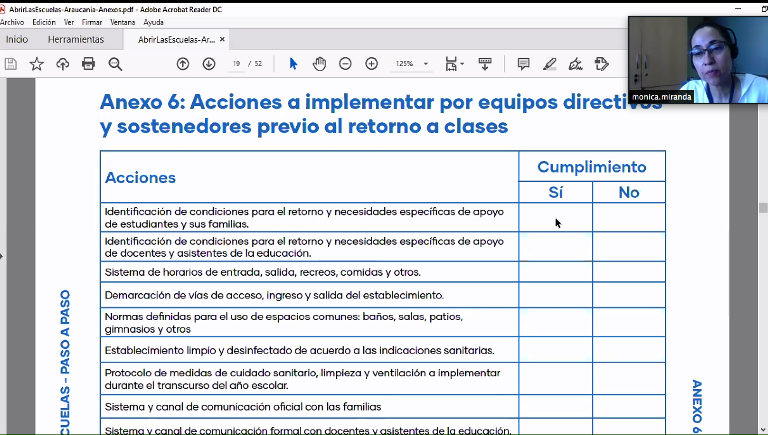Zoom in with the plus icon
The width and height of the screenshot is (768, 435).
click(372, 64)
